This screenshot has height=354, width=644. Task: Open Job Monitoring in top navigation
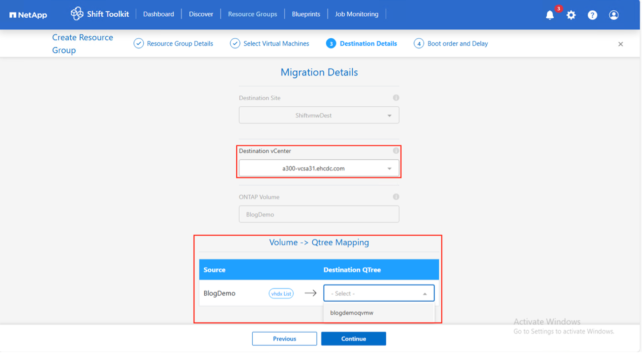tap(356, 14)
